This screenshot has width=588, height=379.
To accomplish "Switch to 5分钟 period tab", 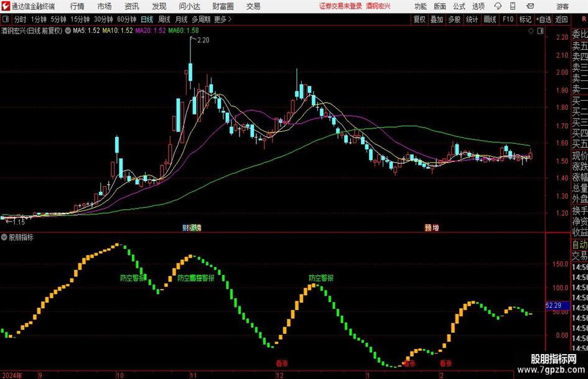I will pyautogui.click(x=58, y=19).
